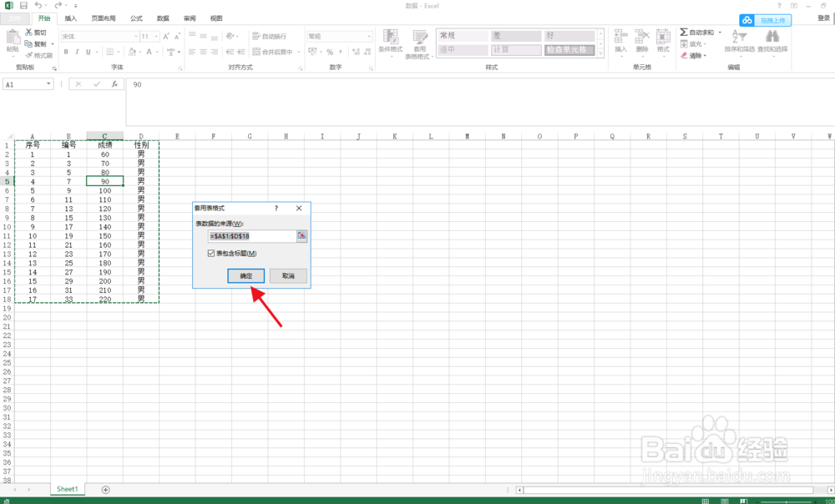This screenshot has height=504, width=835.
Task: Switch to the 视图 (View) tab
Action: pos(216,18)
